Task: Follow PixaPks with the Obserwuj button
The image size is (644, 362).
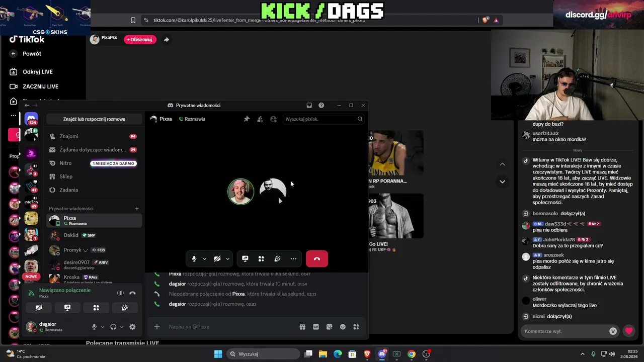Action: click(x=140, y=39)
